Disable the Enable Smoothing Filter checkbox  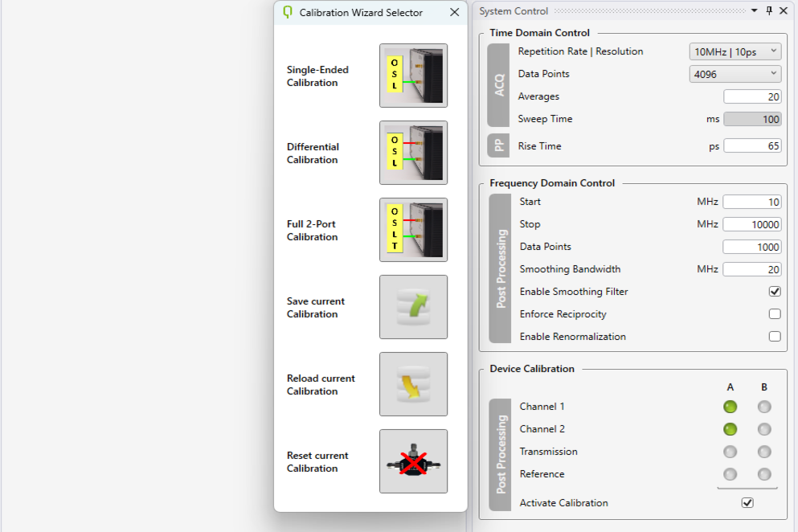coord(775,292)
